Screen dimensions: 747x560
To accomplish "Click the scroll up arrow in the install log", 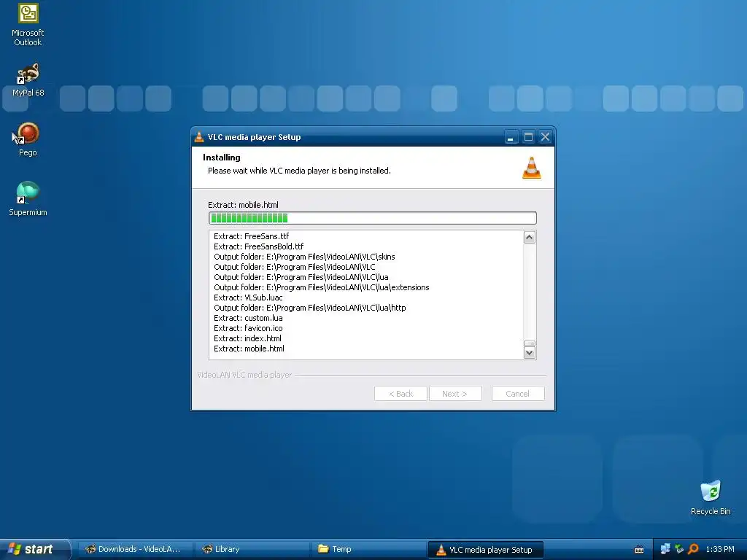I will pyautogui.click(x=530, y=237).
